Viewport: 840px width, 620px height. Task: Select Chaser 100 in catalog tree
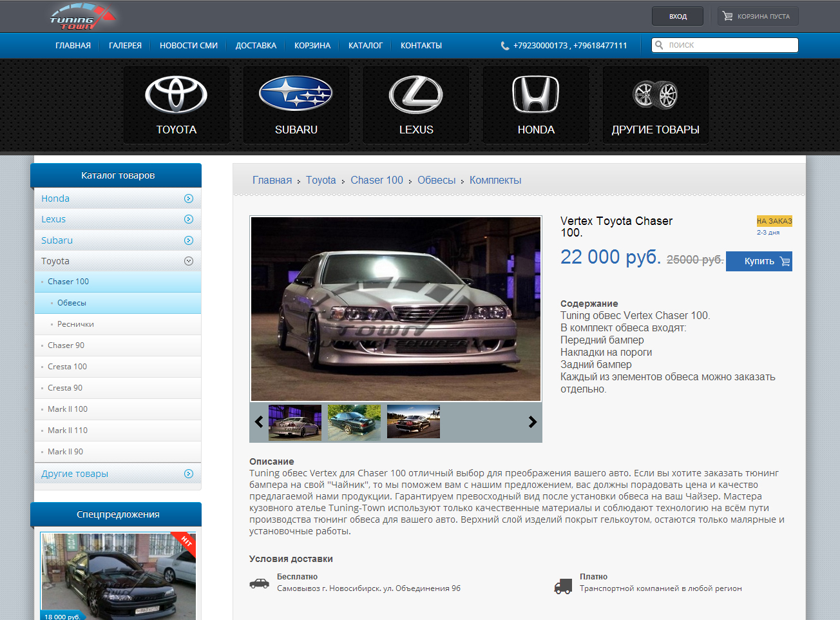(x=118, y=282)
